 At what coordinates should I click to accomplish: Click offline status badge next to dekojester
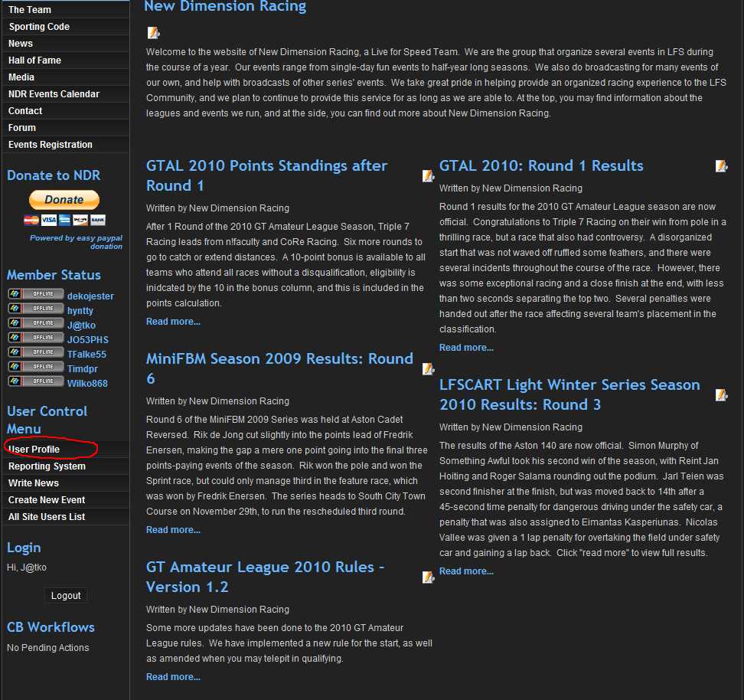tap(36, 294)
